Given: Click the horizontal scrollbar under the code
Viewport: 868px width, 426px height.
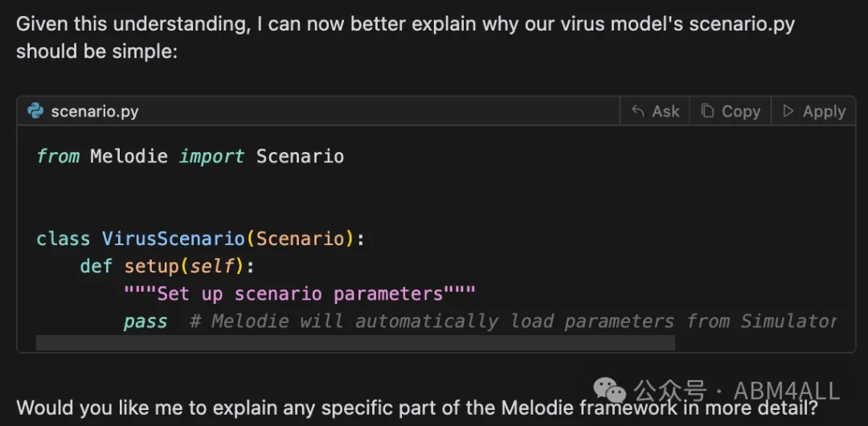Looking at the screenshot, I should pyautogui.click(x=355, y=343).
